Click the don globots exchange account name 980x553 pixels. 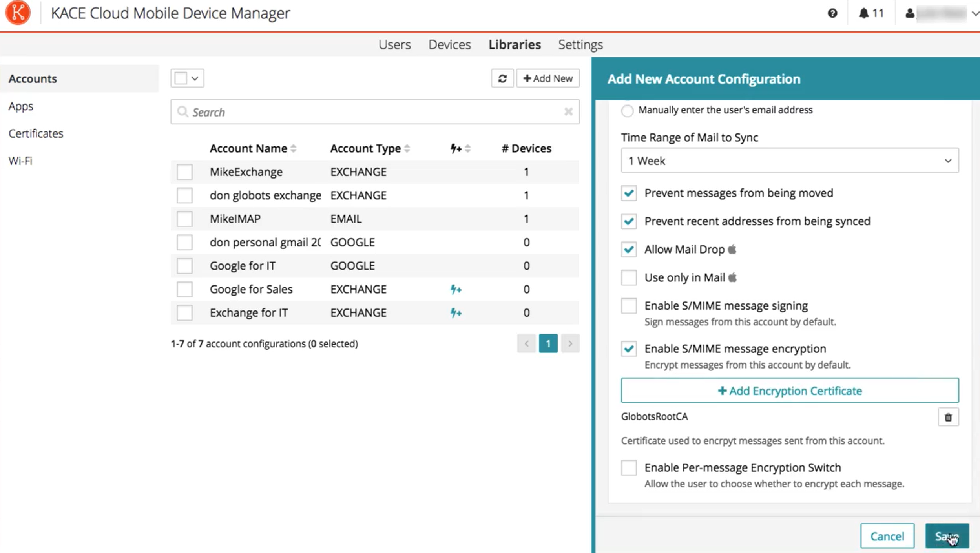coord(265,195)
